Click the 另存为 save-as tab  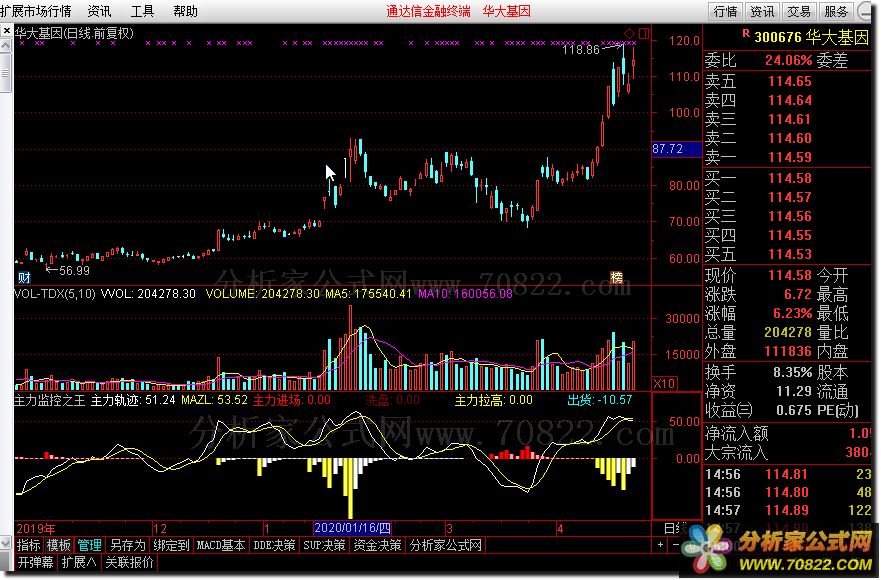pos(127,545)
